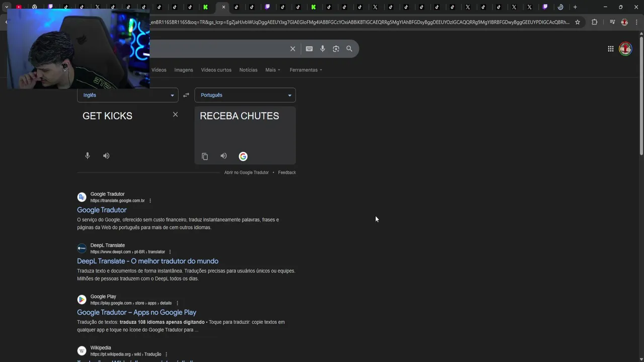Click the magnifier search button

(349, 49)
